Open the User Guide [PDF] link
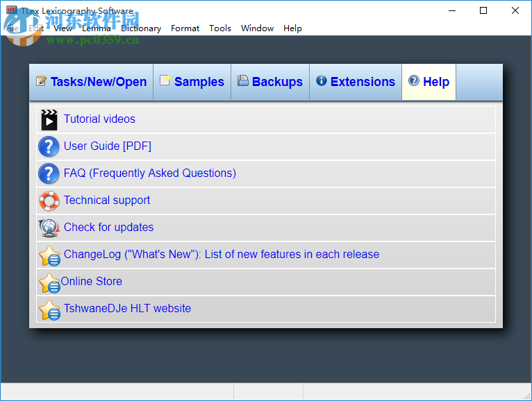The image size is (532, 401). tap(108, 146)
